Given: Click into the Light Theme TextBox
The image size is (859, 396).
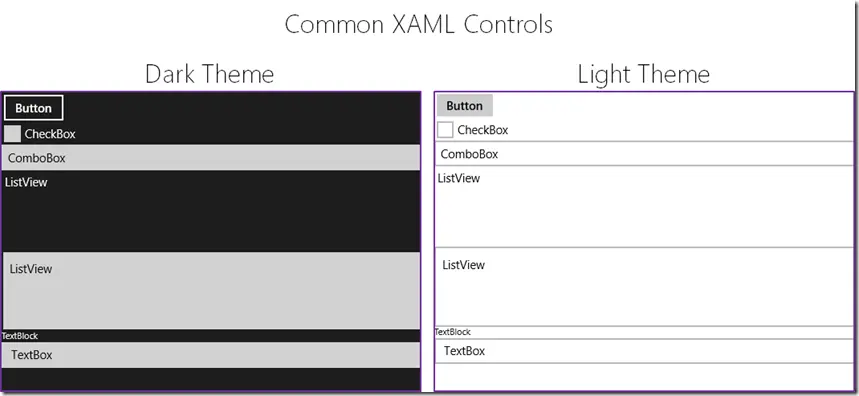Looking at the screenshot, I should coord(644,351).
